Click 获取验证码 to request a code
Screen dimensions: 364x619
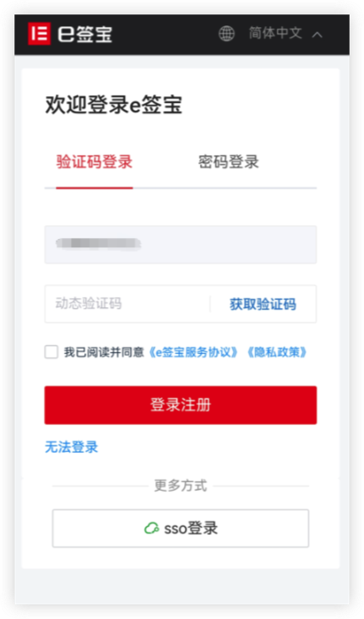(x=263, y=304)
